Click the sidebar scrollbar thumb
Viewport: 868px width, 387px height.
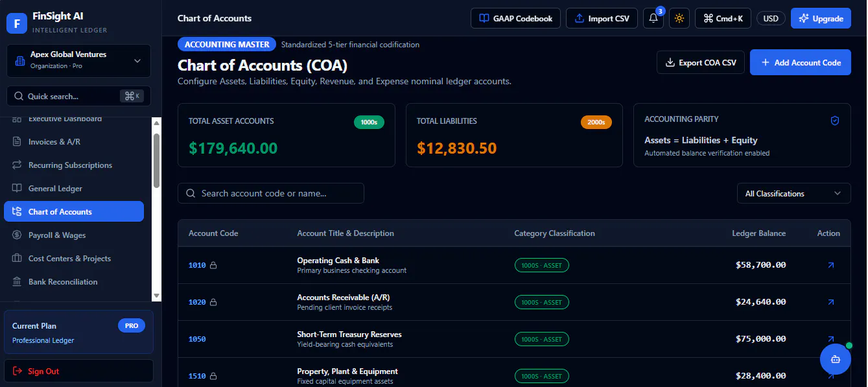tap(156, 160)
